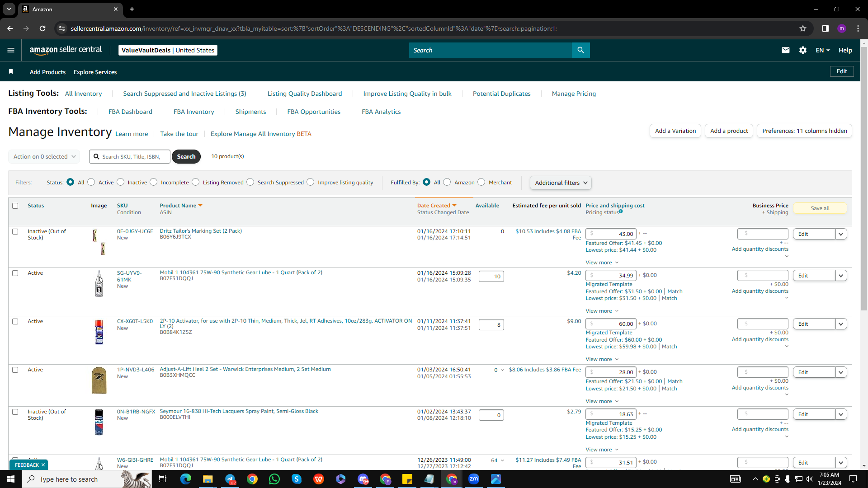Bookmark this page with the star icon
The height and width of the screenshot is (488, 868).
[803, 28]
